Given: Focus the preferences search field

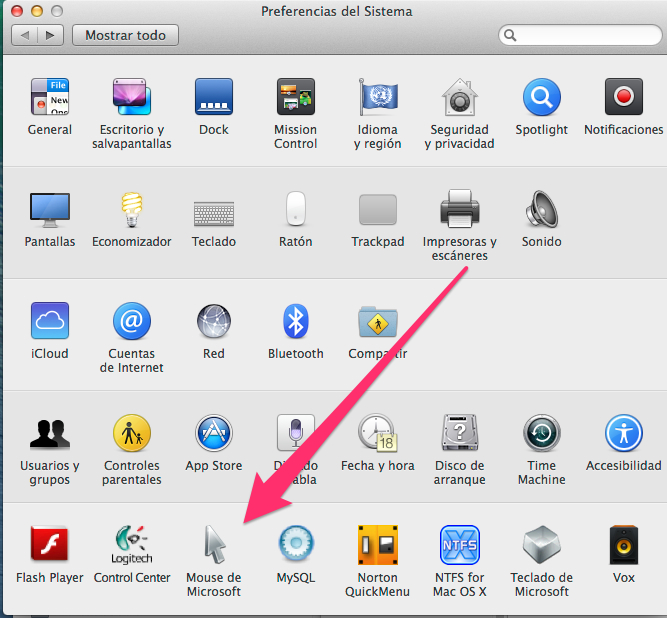Looking at the screenshot, I should (x=581, y=35).
